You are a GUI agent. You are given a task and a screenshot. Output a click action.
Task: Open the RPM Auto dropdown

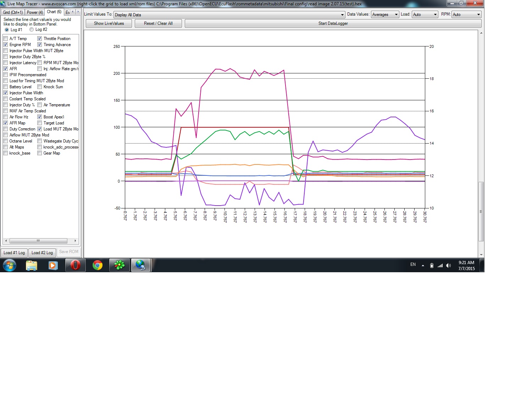[478, 15]
